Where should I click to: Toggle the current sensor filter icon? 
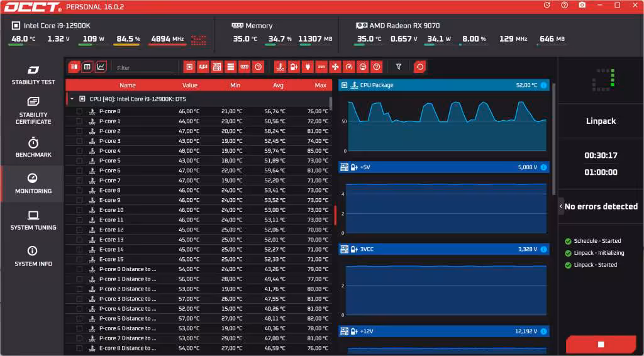(321, 67)
